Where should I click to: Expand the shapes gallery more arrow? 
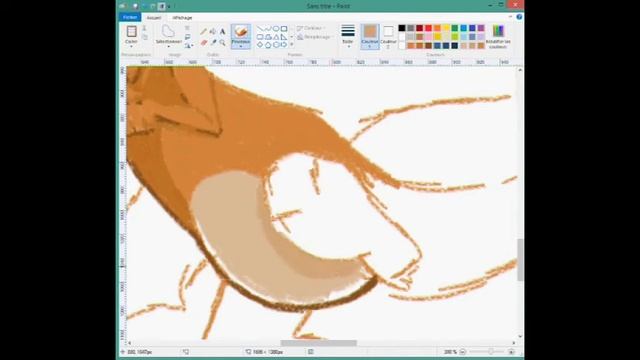(x=291, y=44)
